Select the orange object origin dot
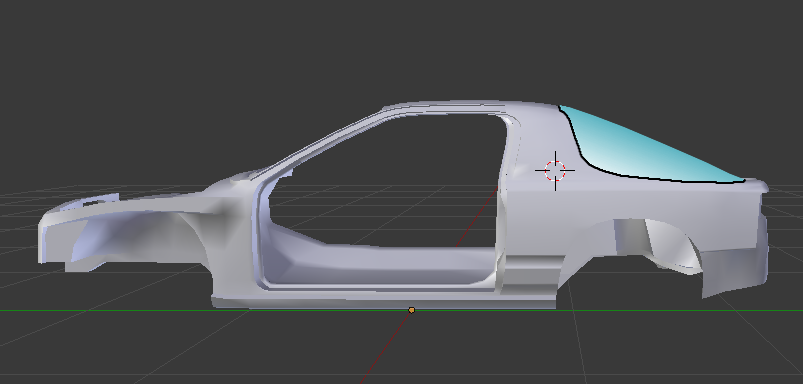Screen dimensions: 803x384 (x=411, y=310)
